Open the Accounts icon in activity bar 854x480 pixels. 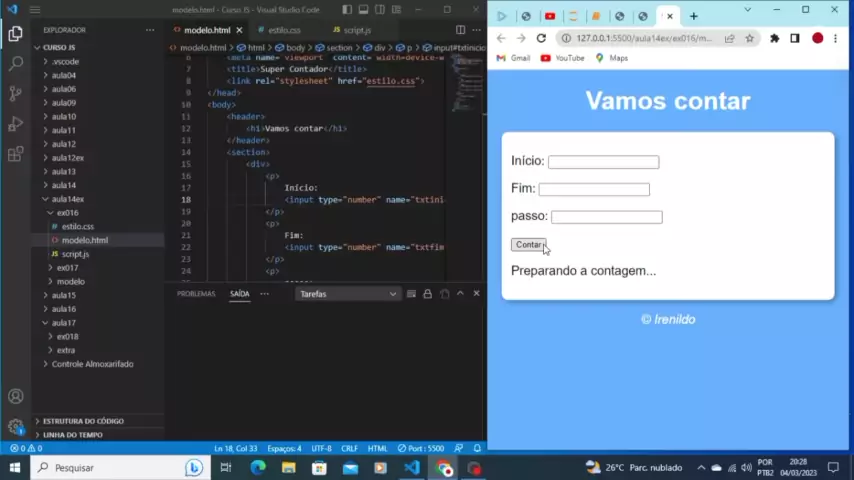pos(15,396)
